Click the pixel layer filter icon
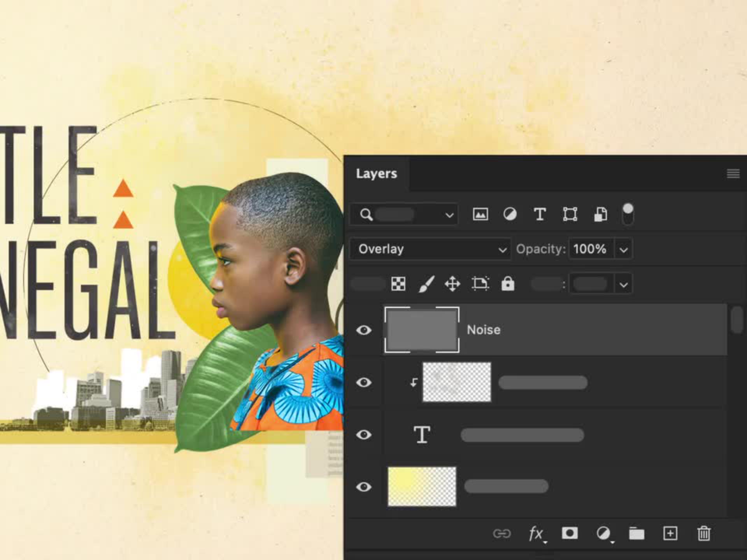 tap(480, 214)
